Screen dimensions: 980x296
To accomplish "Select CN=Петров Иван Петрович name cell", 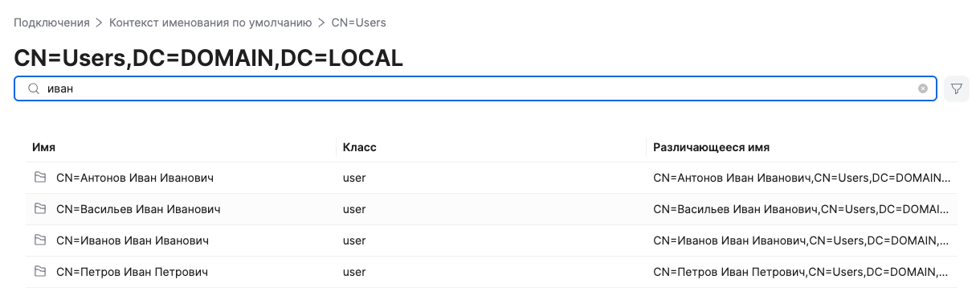I will (x=132, y=272).
